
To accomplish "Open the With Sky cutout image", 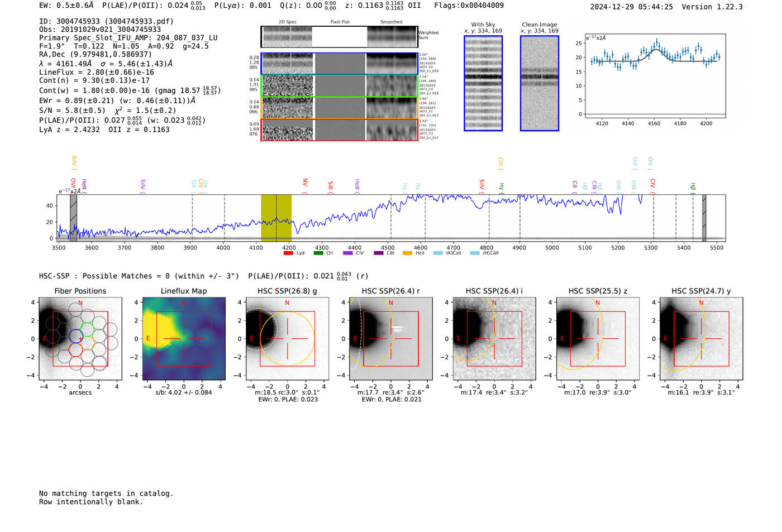I will coord(483,83).
